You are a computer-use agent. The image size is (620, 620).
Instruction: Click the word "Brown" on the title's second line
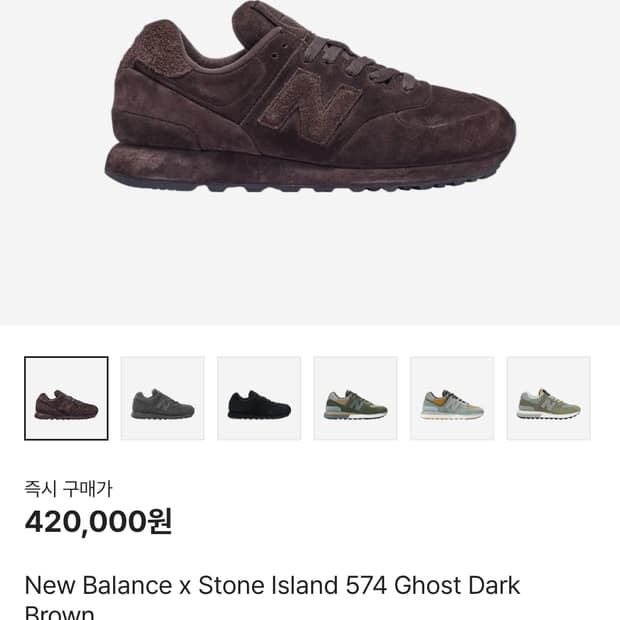[59, 612]
